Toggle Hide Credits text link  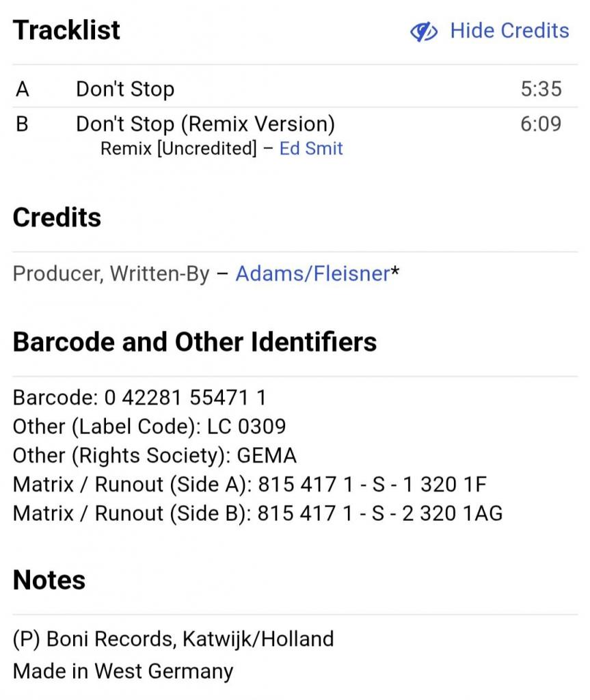click(x=509, y=31)
